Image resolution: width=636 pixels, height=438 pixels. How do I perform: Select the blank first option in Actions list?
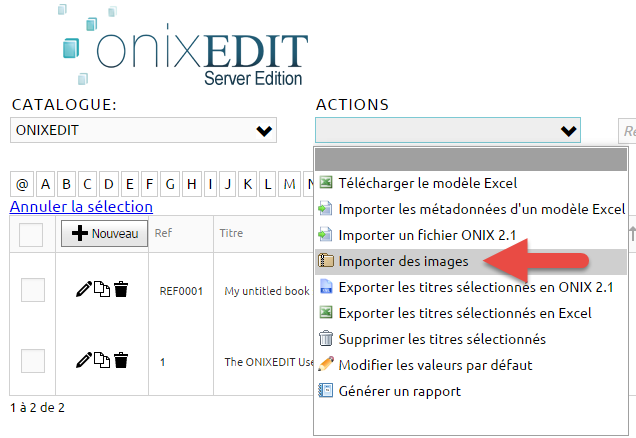[471, 159]
